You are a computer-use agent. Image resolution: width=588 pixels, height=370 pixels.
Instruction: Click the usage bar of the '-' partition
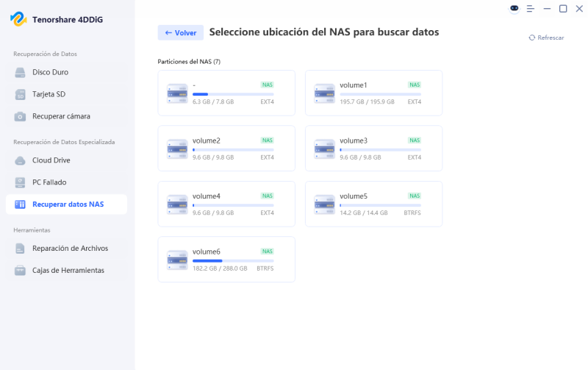tap(233, 94)
